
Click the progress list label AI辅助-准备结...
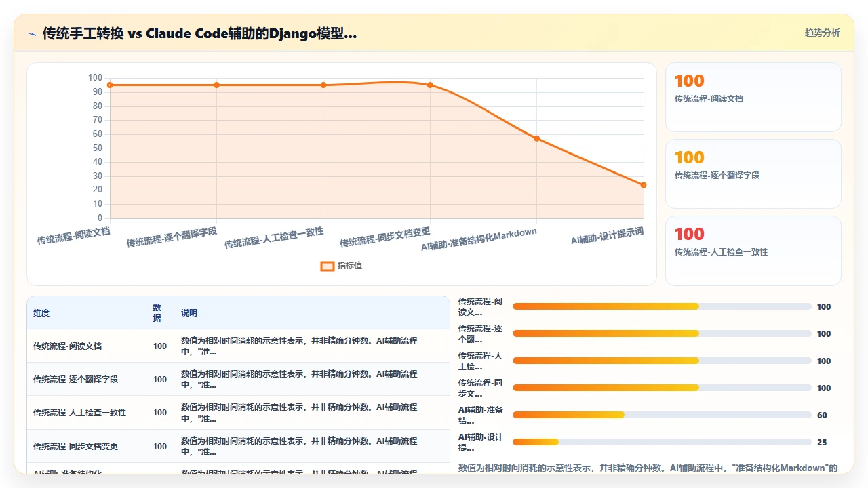(x=481, y=415)
